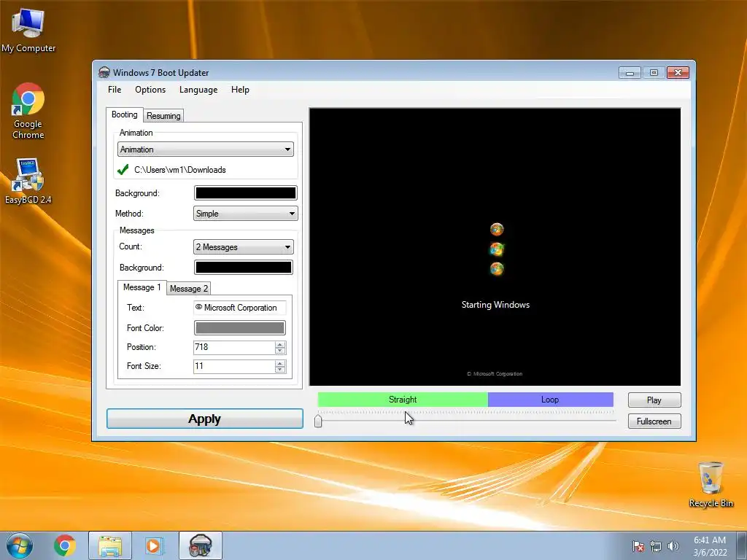This screenshot has width=747, height=560.
Task: Click the blue Loop segment
Action: click(x=550, y=400)
